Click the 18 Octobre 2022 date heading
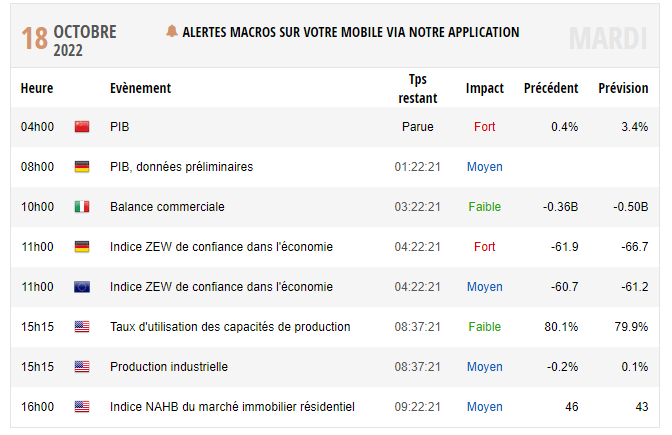 [x=70, y=39]
